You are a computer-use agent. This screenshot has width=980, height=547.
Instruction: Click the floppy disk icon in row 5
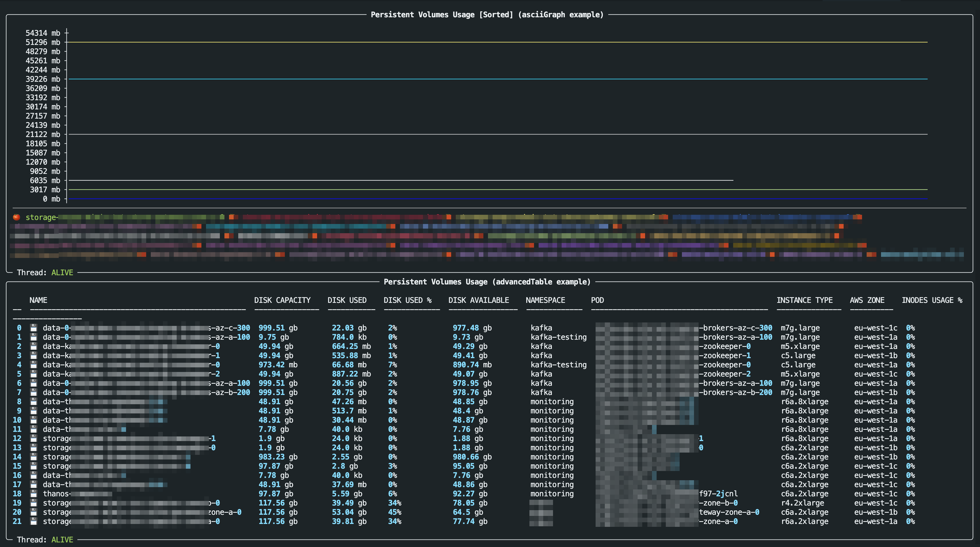click(33, 374)
